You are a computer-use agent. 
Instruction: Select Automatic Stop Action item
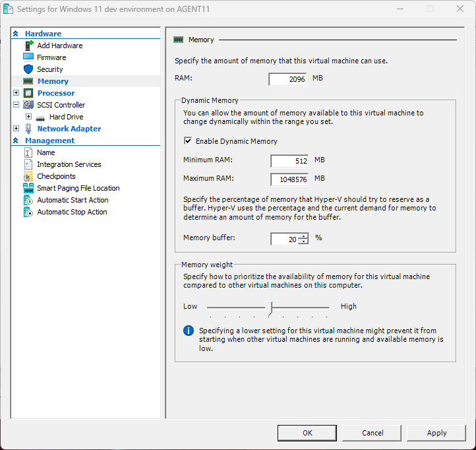click(72, 212)
